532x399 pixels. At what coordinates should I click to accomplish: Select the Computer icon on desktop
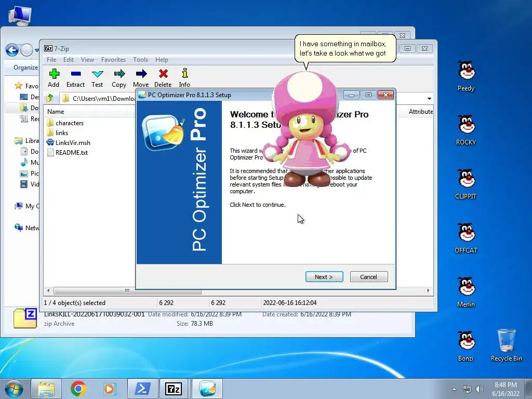pyautogui.click(x=20, y=16)
